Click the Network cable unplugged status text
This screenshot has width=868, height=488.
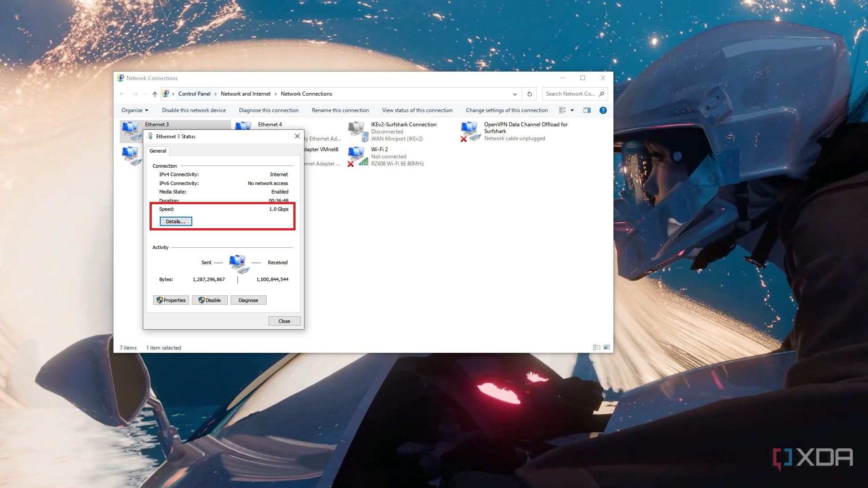point(515,138)
